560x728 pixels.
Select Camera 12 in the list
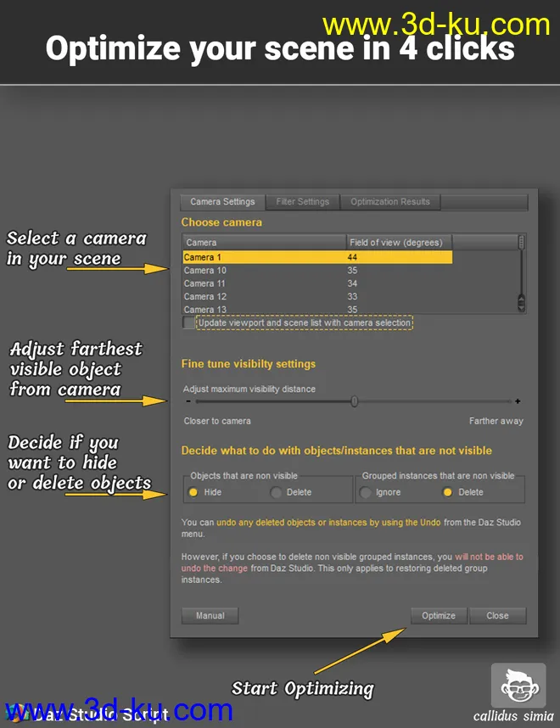(205, 297)
